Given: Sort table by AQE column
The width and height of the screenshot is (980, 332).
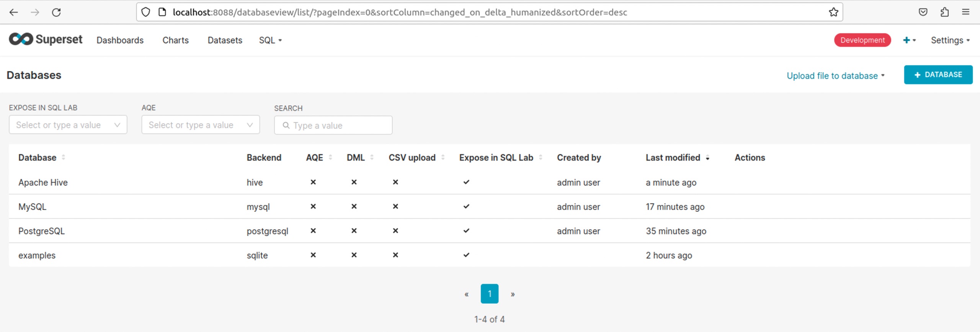Looking at the screenshot, I should tap(330, 158).
